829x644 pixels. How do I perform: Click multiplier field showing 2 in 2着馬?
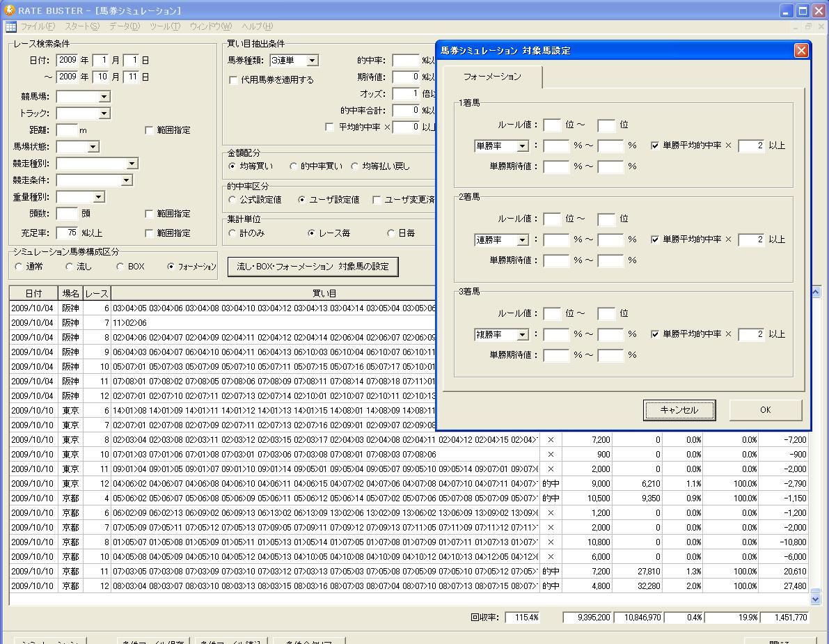point(751,240)
